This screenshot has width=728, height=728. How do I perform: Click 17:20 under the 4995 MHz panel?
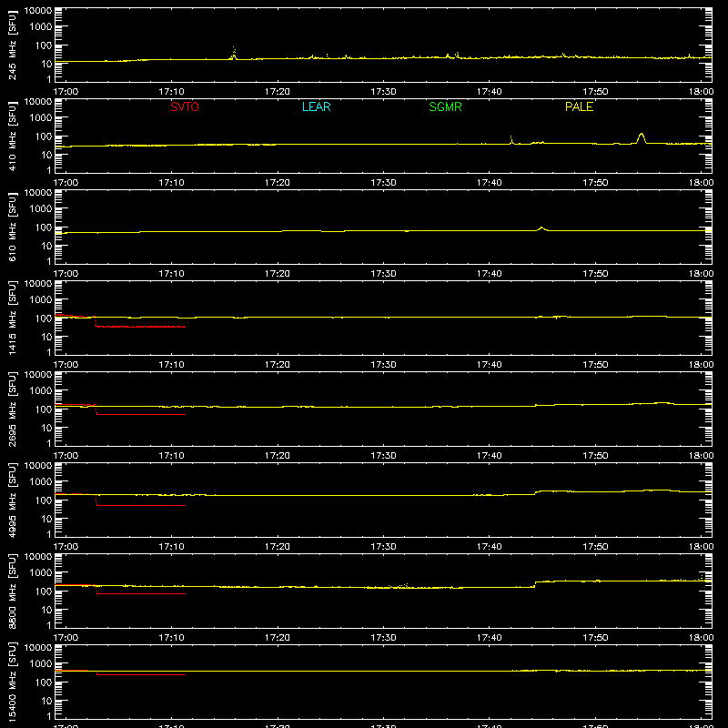pos(278,547)
